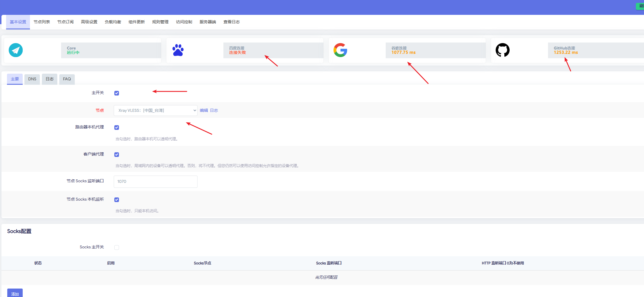Click the Google logo icon

pyautogui.click(x=340, y=50)
